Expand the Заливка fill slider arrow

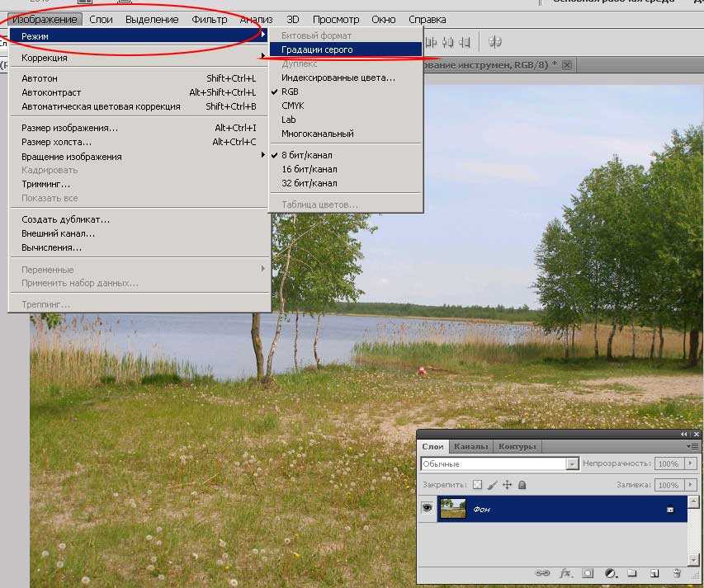click(691, 485)
